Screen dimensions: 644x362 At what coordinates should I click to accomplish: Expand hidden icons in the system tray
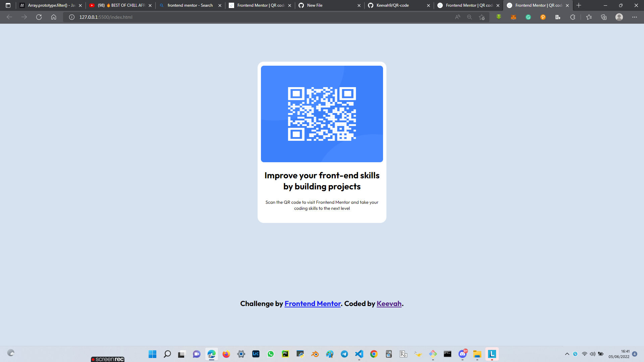click(567, 354)
